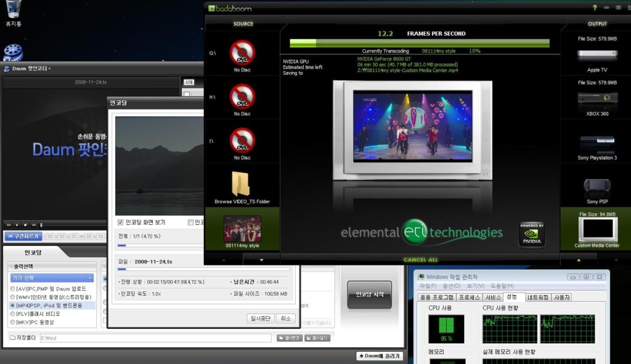
Task: Select [MKV]PC 동영상 option
Action: [32, 322]
